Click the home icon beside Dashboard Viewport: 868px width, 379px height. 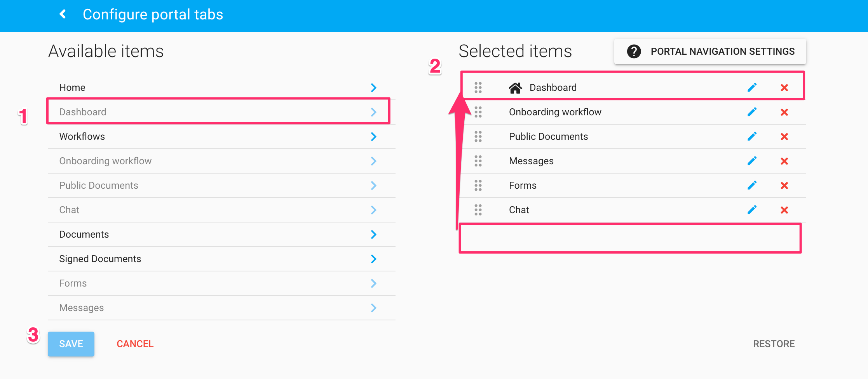(516, 87)
